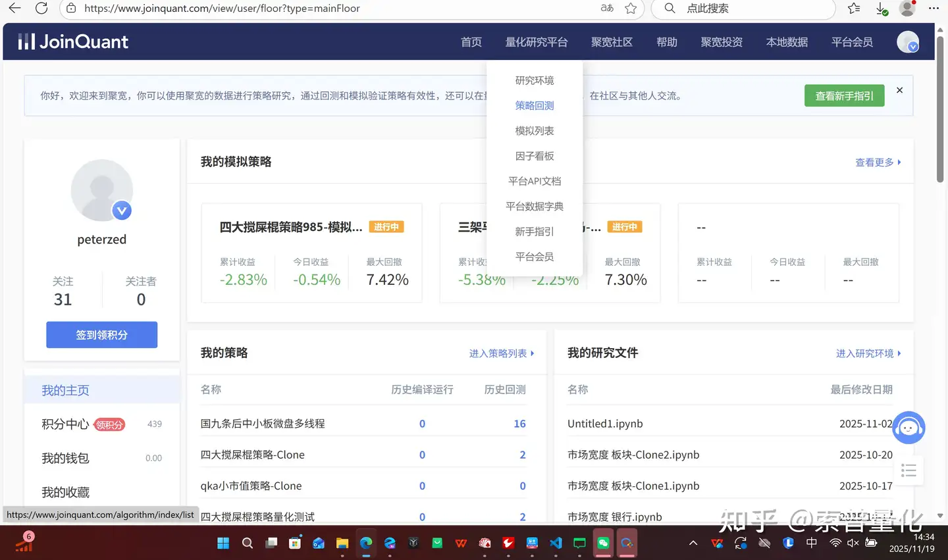
Task: Click the translate (aあ) icon in address bar
Action: [x=607, y=8]
